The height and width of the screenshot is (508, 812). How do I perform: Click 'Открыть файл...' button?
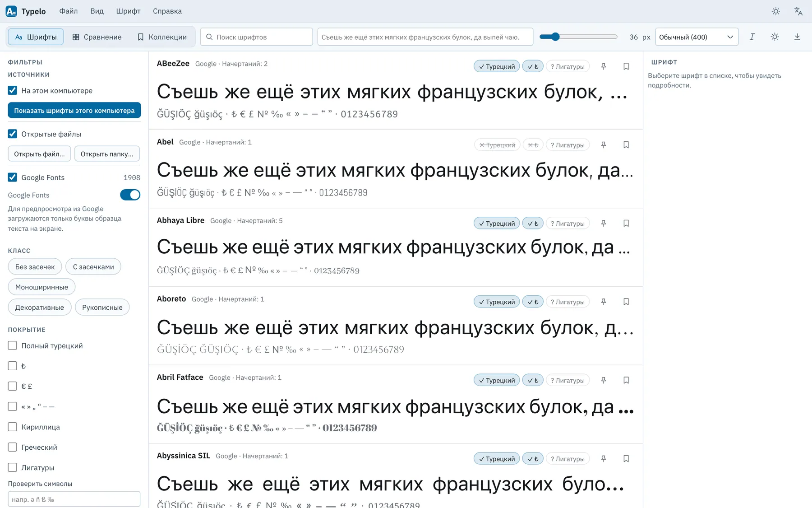coord(39,154)
